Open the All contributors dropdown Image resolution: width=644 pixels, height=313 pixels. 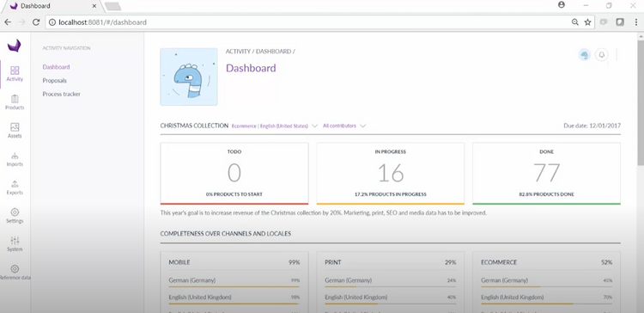(x=344, y=126)
